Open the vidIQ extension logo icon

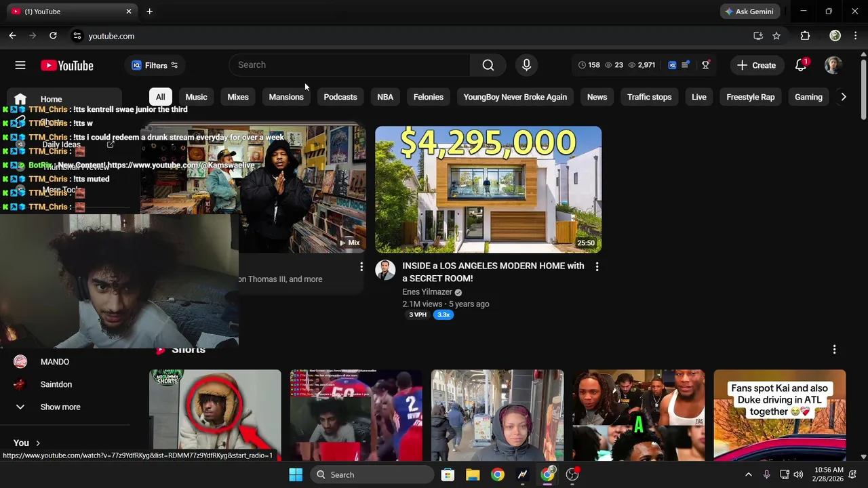coord(672,65)
